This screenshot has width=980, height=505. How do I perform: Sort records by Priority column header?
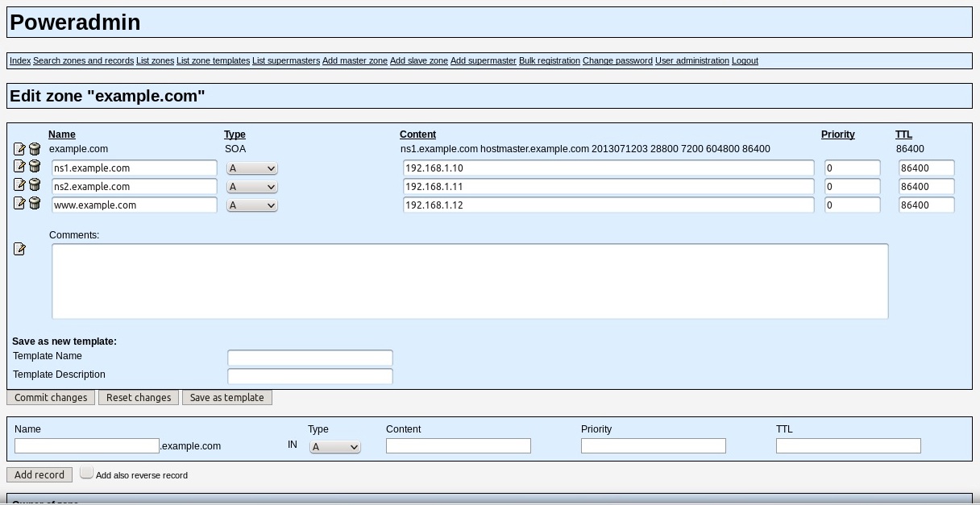[838, 135]
